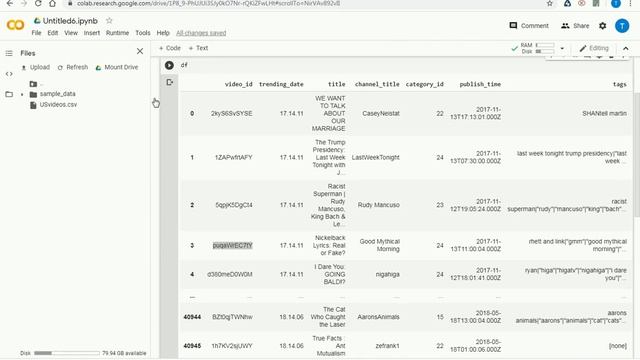The image size is (640, 360).
Task: Click the disk usage progress bar
Action: pos(67,353)
